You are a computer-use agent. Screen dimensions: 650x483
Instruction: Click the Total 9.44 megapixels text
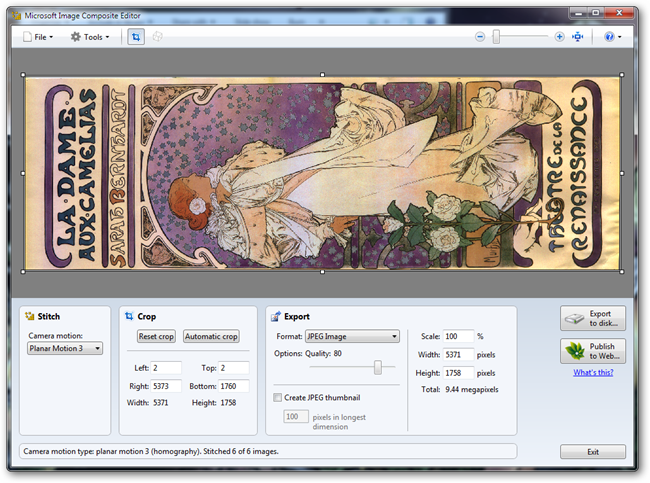click(460, 389)
